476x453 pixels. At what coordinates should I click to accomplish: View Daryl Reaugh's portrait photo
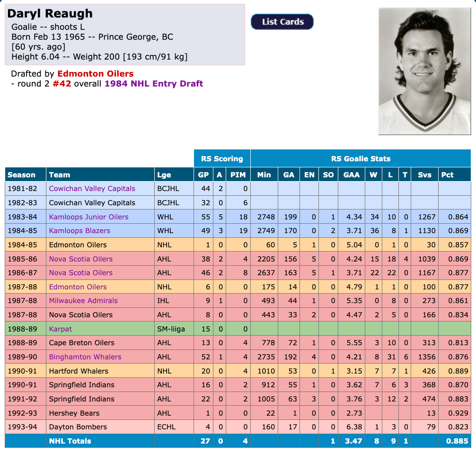424,71
